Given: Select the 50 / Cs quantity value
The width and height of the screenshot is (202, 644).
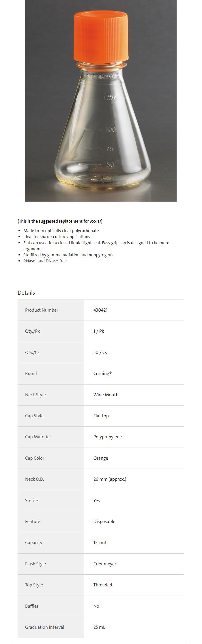Looking at the screenshot, I should click(x=100, y=353).
